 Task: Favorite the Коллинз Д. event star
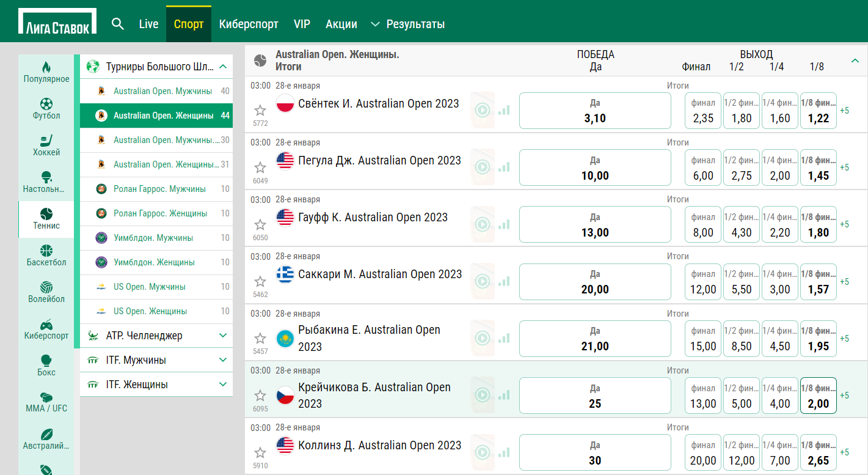coord(260,452)
